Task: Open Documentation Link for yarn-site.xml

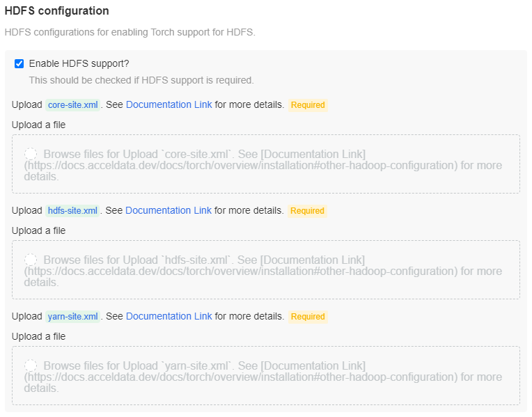Action: click(169, 316)
